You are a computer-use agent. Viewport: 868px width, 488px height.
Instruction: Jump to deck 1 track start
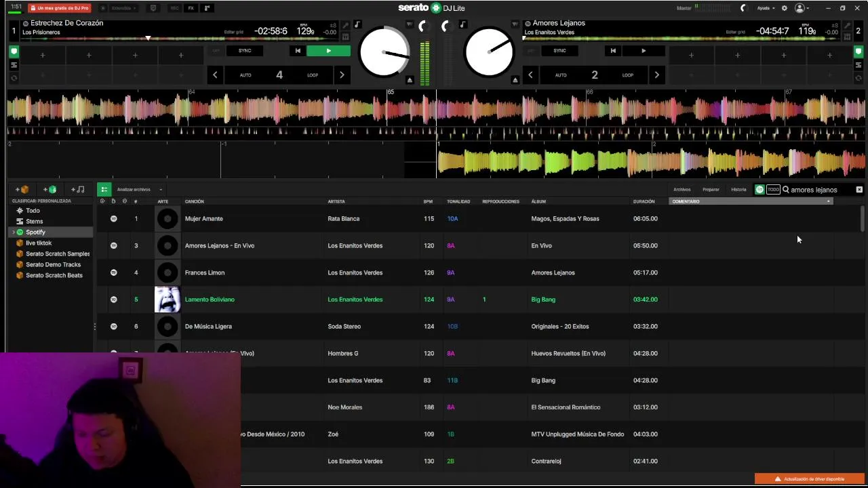click(297, 51)
